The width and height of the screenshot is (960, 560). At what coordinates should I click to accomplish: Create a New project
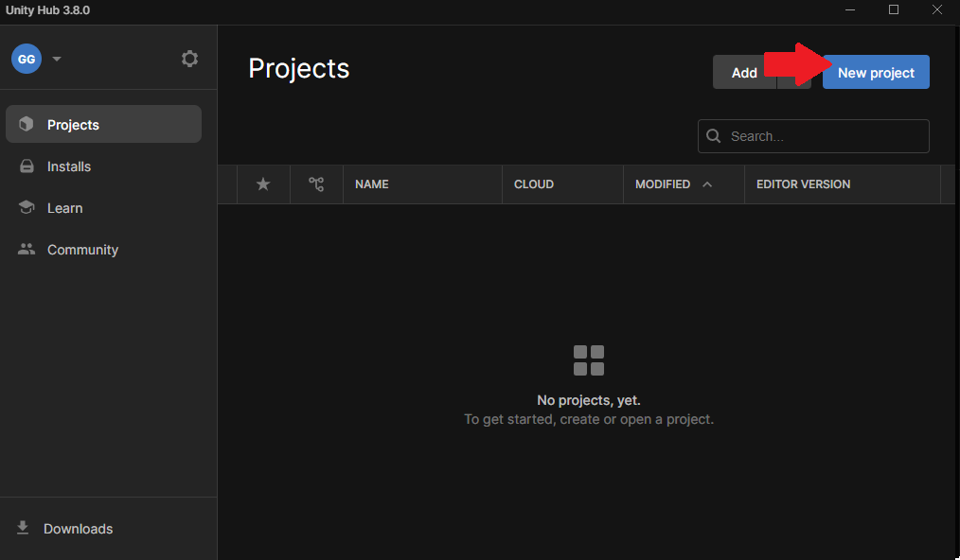876,72
